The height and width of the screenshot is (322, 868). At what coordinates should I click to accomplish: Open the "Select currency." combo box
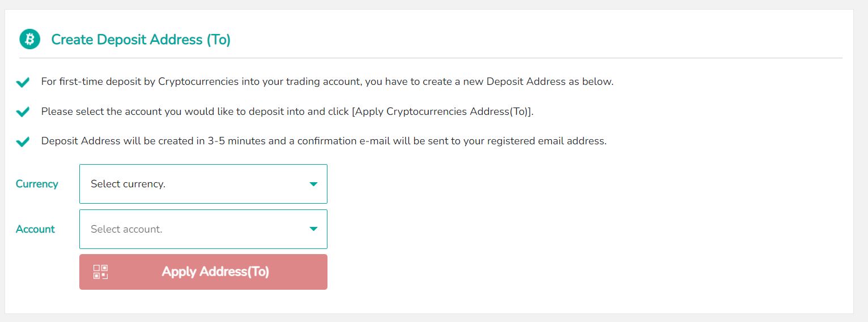[193, 184]
